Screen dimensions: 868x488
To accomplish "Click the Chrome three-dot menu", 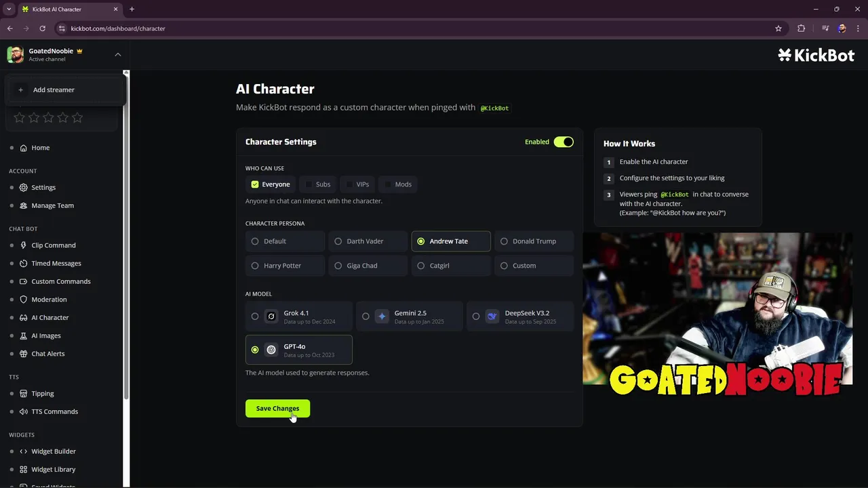I will [x=857, y=28].
